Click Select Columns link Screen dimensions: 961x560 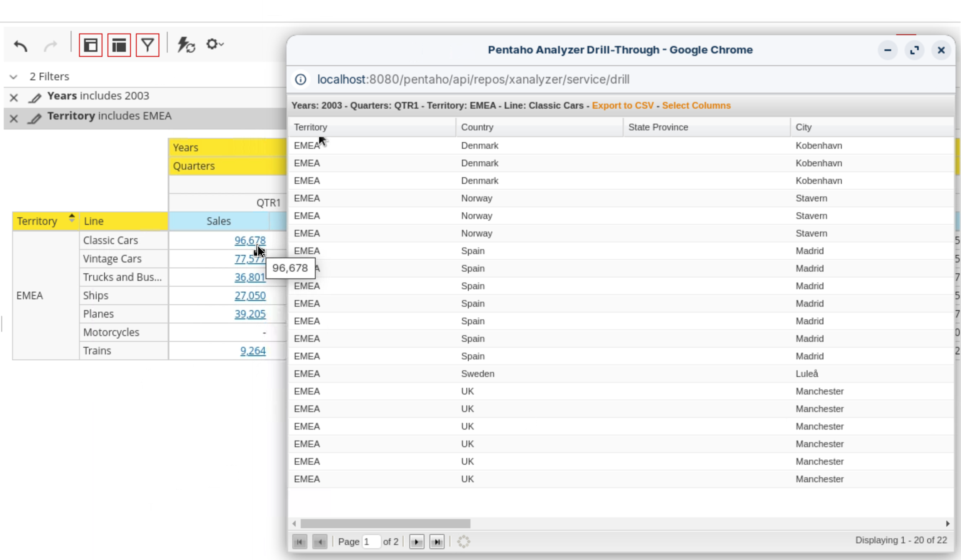pos(696,105)
